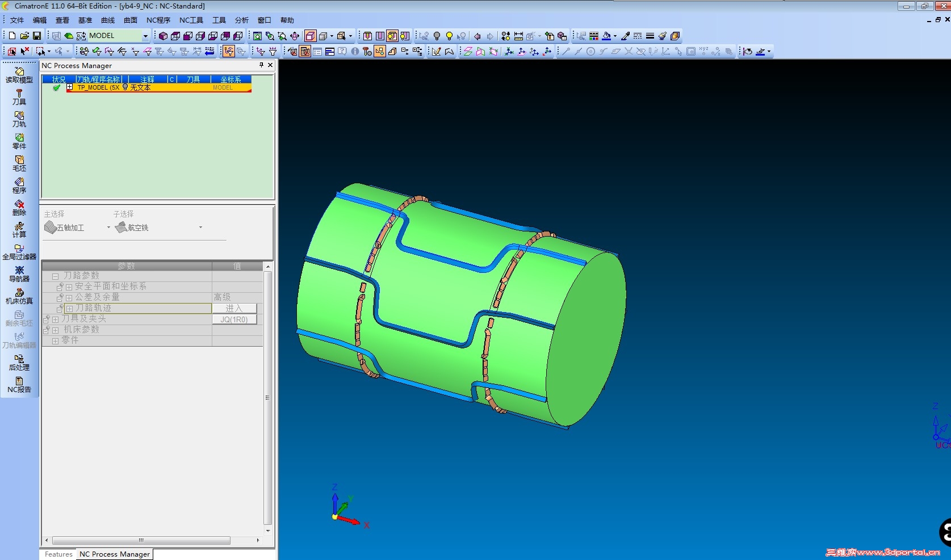Open the 刀具 tool in the sidebar
Viewport: 951px width, 560px height.
click(19, 98)
